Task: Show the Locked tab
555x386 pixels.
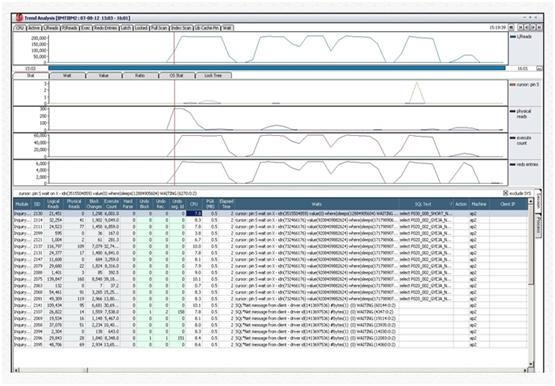Action: (141, 28)
